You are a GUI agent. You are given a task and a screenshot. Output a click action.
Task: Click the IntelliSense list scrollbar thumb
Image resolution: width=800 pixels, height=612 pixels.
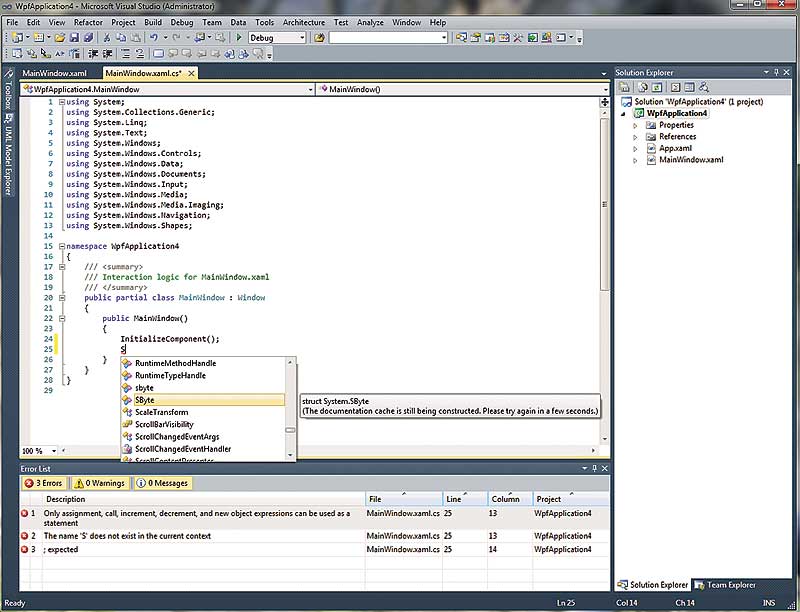(x=290, y=430)
